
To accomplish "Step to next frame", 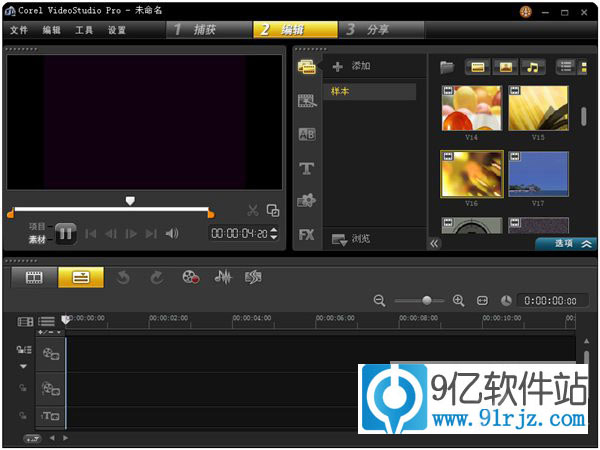I will (131, 233).
